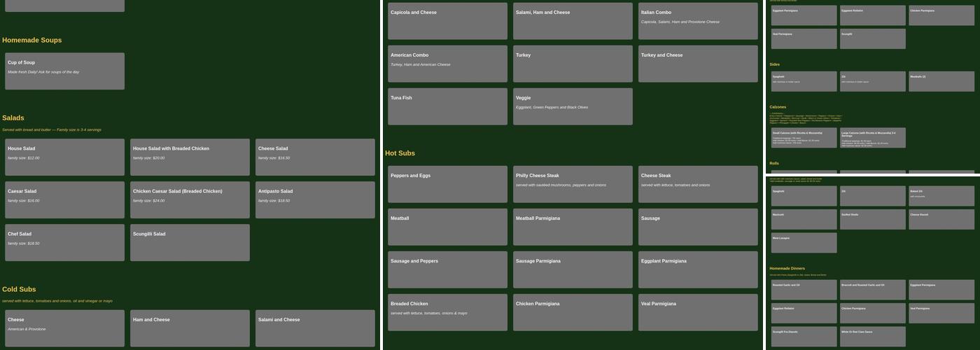Open the Meat Lasagna card
This screenshot has width=980, height=350.
click(x=804, y=242)
